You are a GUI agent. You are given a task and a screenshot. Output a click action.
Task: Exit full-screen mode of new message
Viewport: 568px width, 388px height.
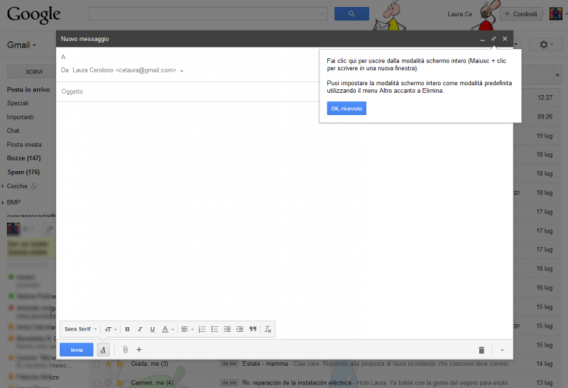493,39
